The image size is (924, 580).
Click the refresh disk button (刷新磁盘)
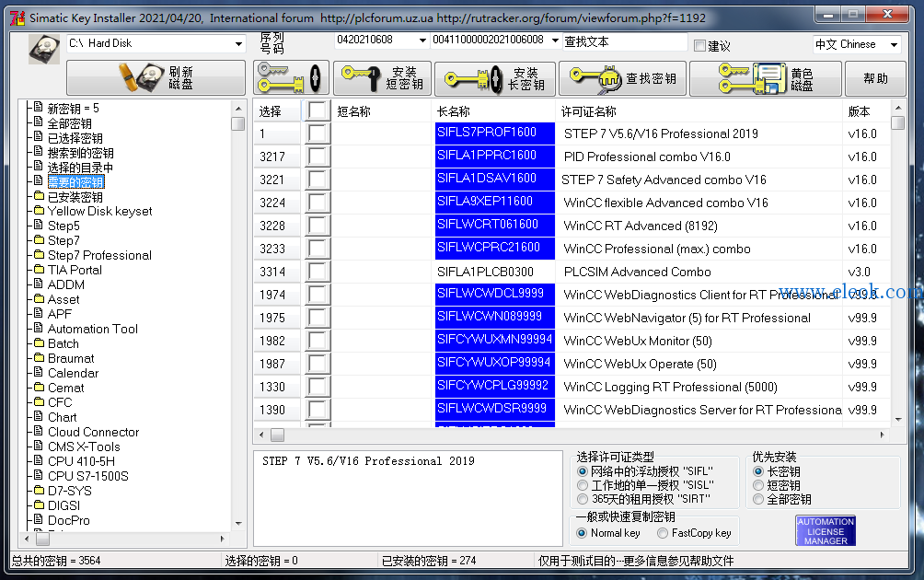(156, 78)
